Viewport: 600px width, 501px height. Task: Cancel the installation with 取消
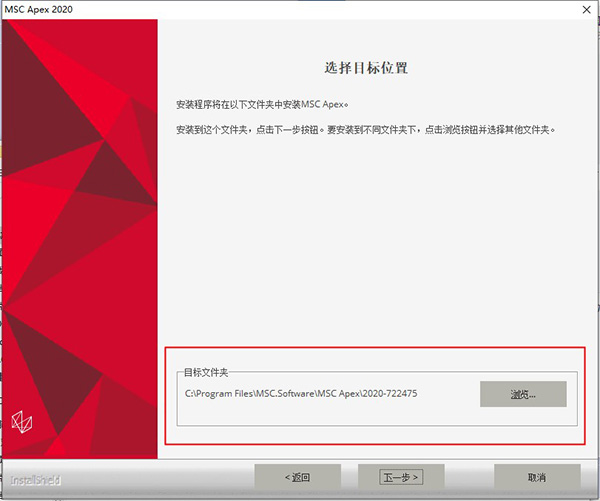tap(537, 477)
